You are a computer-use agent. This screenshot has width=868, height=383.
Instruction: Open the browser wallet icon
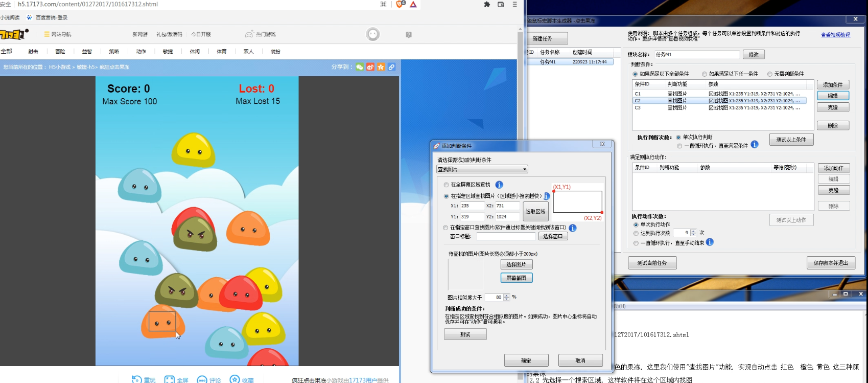[x=501, y=4]
